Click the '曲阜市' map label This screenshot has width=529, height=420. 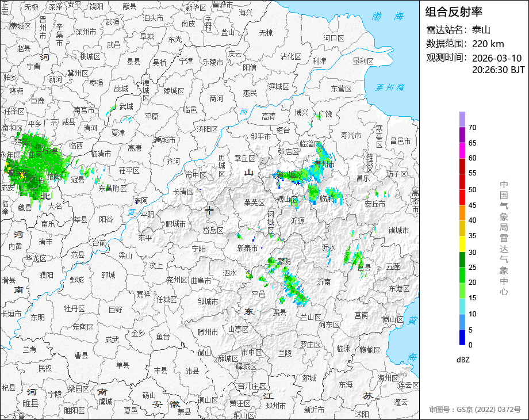[x=201, y=281]
